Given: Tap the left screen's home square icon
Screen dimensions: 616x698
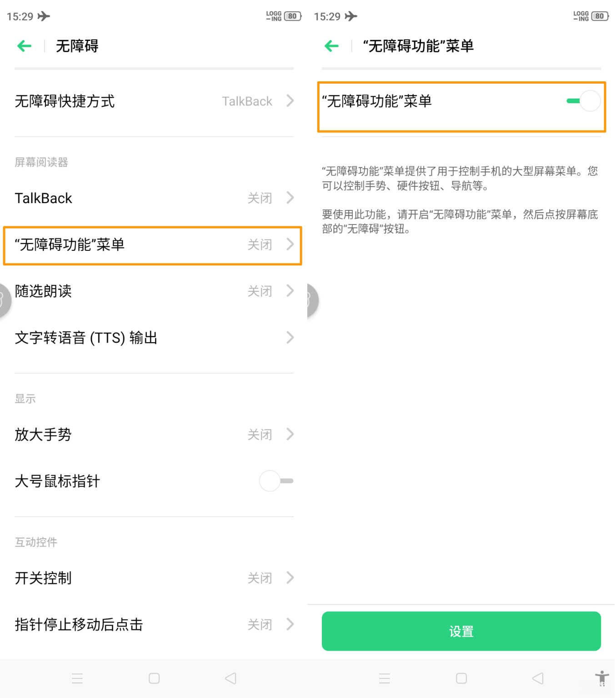Looking at the screenshot, I should pyautogui.click(x=154, y=678).
